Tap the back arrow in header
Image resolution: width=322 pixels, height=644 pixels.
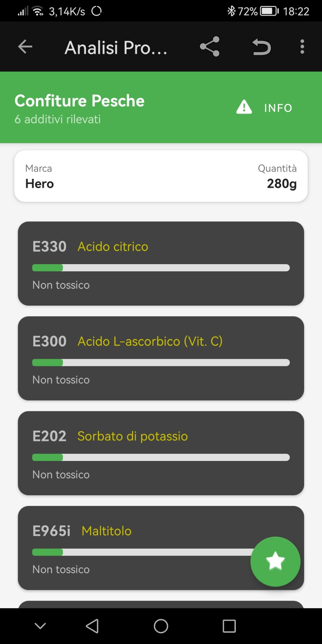(x=25, y=47)
